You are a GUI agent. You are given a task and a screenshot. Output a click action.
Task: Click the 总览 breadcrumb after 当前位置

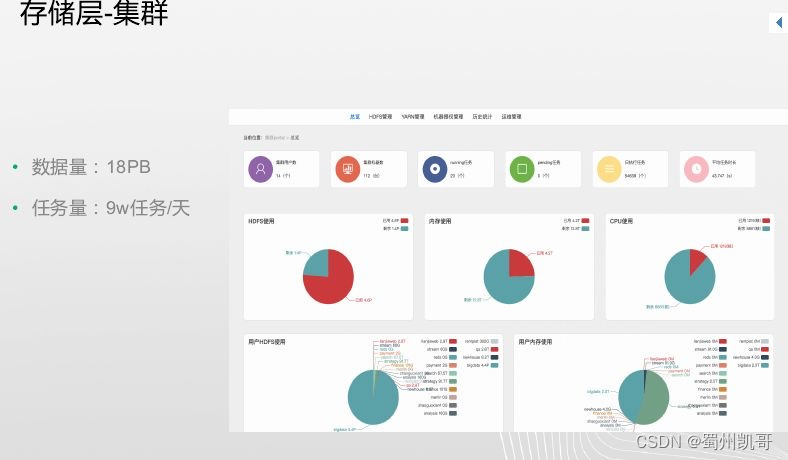point(294,138)
